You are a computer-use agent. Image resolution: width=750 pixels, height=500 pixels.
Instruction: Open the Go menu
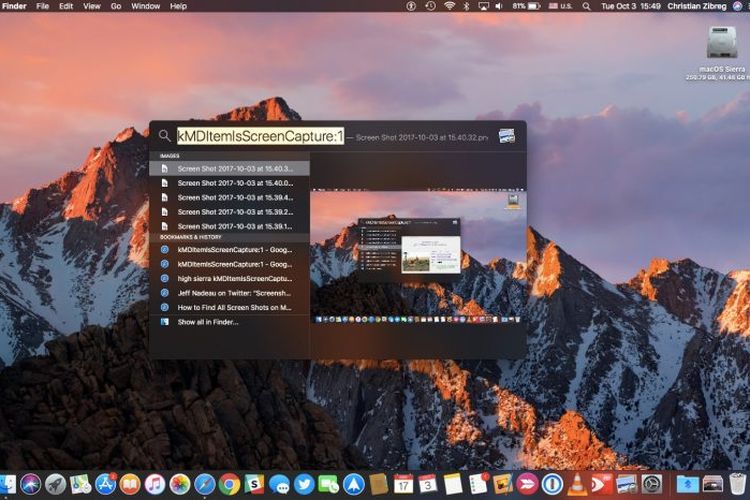click(x=116, y=6)
